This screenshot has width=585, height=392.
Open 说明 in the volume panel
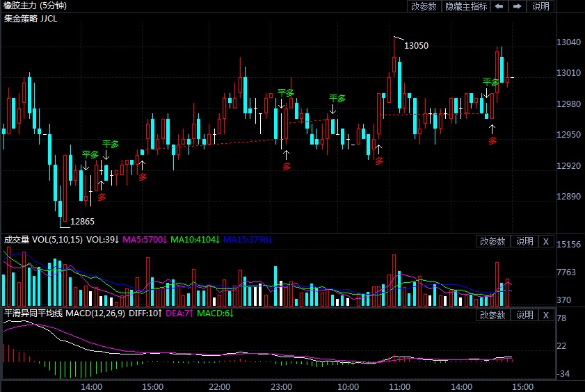(x=524, y=241)
